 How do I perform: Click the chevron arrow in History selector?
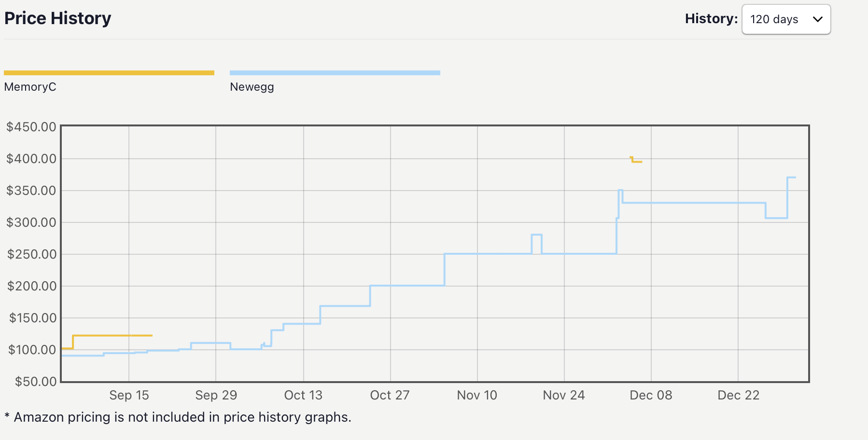pos(817,19)
